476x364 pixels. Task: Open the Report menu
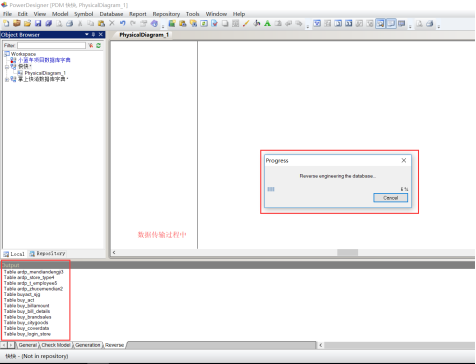[138, 14]
